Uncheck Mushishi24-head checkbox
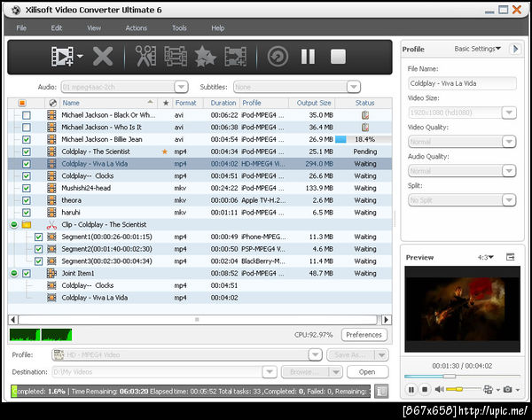The width and height of the screenshot is (532, 420). [26, 188]
